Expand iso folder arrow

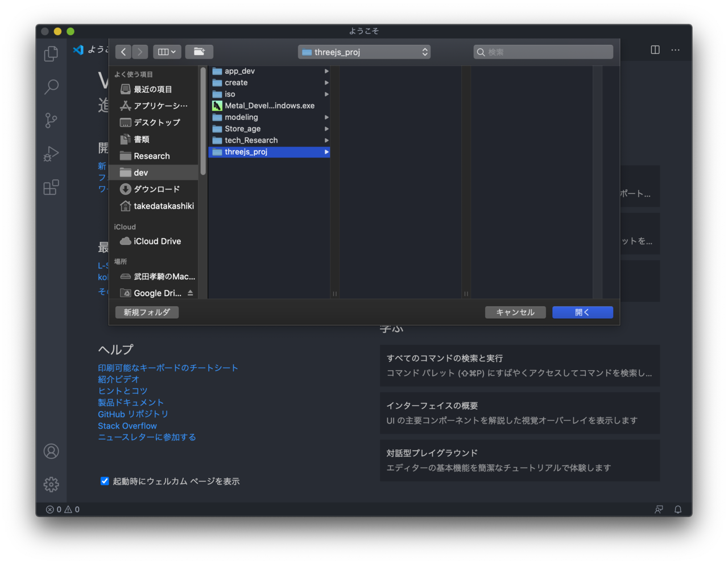(x=326, y=94)
